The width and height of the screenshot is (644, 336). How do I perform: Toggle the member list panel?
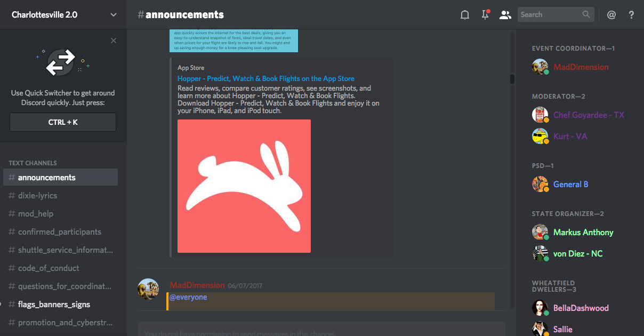pyautogui.click(x=505, y=15)
